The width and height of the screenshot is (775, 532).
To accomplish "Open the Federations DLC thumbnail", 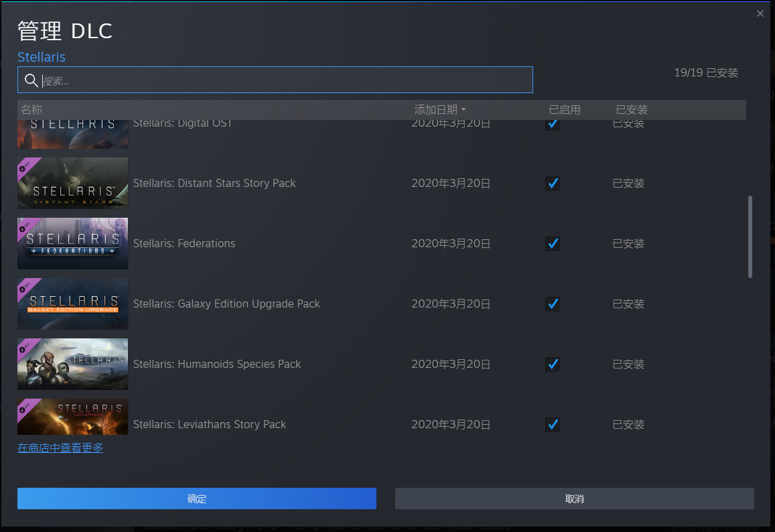I will [x=72, y=243].
